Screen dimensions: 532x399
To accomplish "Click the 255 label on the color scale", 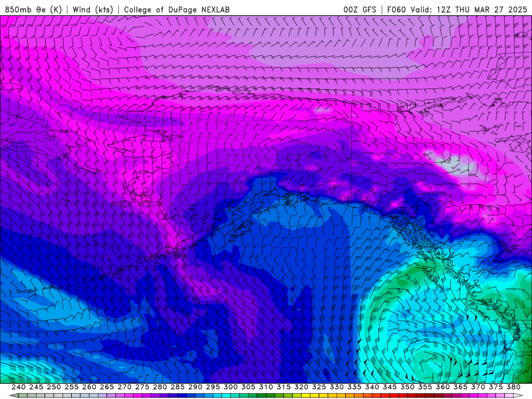I will 71,387.
